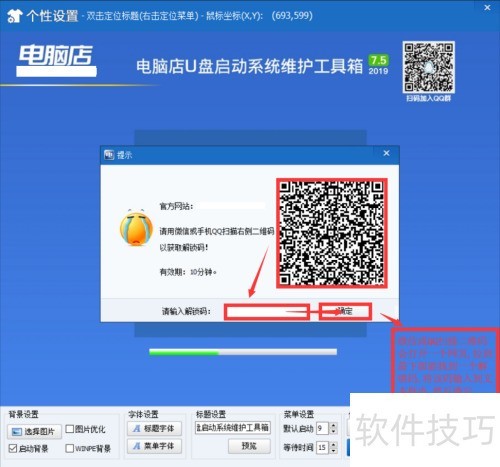Click the 官方网站 text in the dialog
This screenshot has height=467, width=500.
(x=176, y=206)
